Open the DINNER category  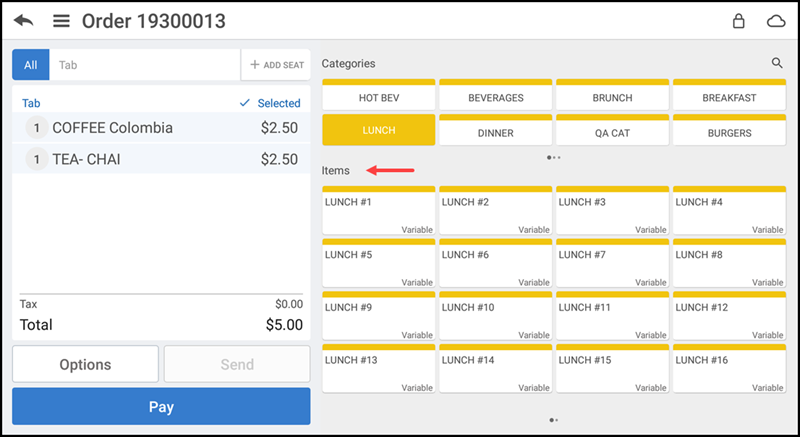pyautogui.click(x=495, y=130)
